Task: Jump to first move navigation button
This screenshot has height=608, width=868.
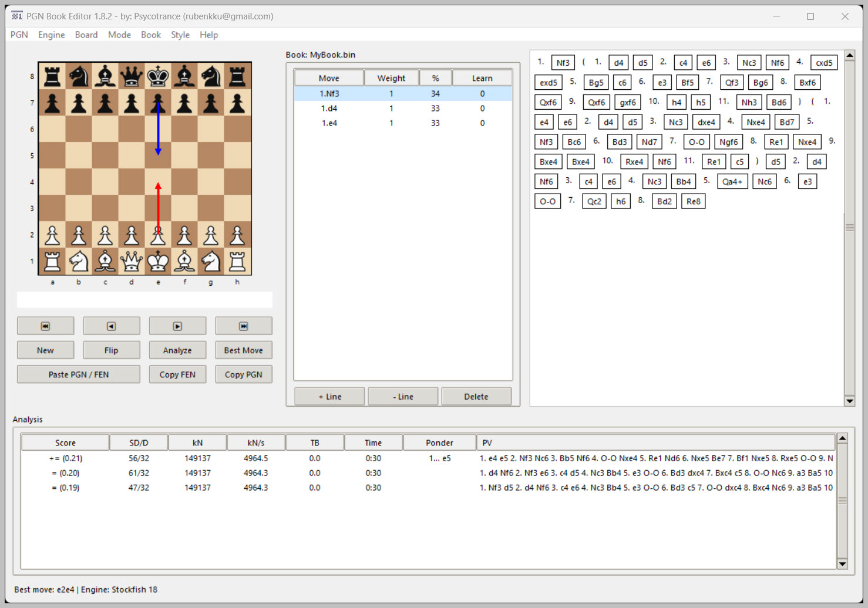Action: [x=45, y=326]
